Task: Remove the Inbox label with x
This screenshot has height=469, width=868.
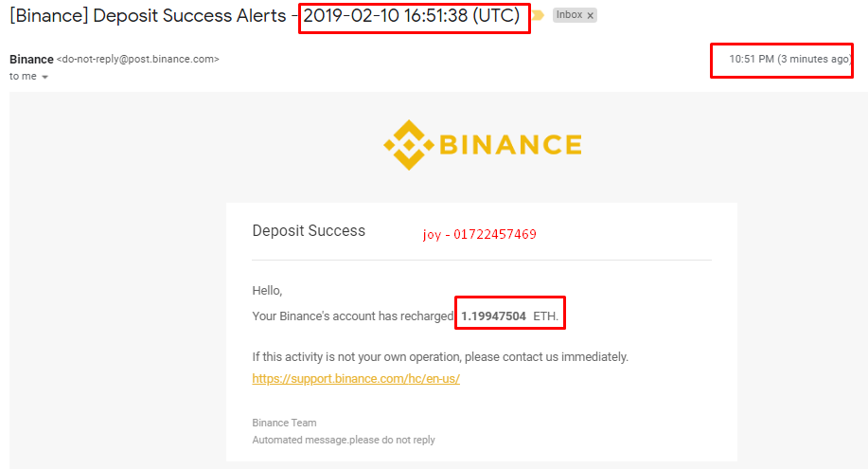Action: click(590, 15)
